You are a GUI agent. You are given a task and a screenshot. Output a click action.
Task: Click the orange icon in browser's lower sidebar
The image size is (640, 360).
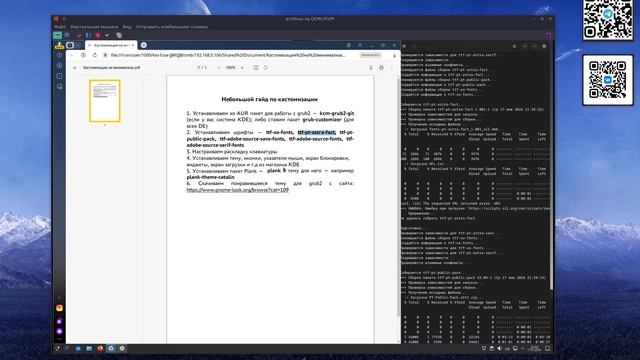(x=60, y=308)
